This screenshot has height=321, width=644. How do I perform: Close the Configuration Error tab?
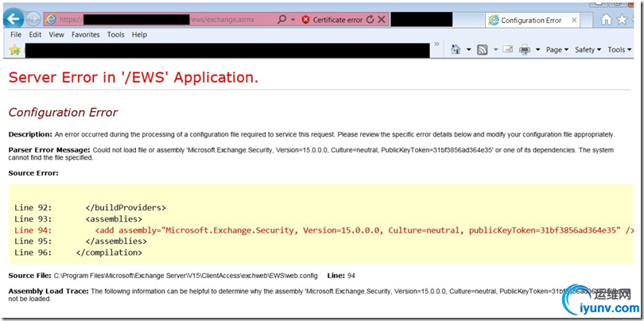click(574, 20)
